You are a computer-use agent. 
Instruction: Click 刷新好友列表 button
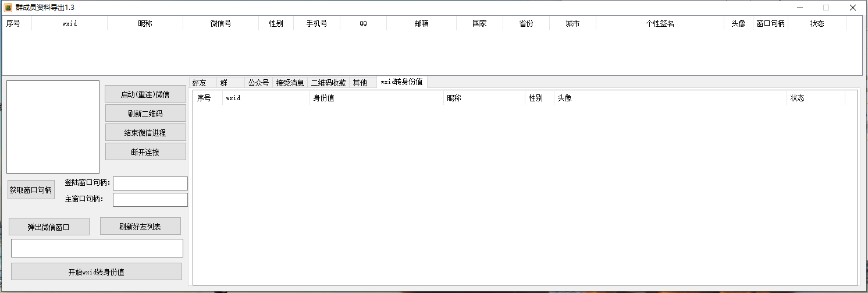click(140, 226)
